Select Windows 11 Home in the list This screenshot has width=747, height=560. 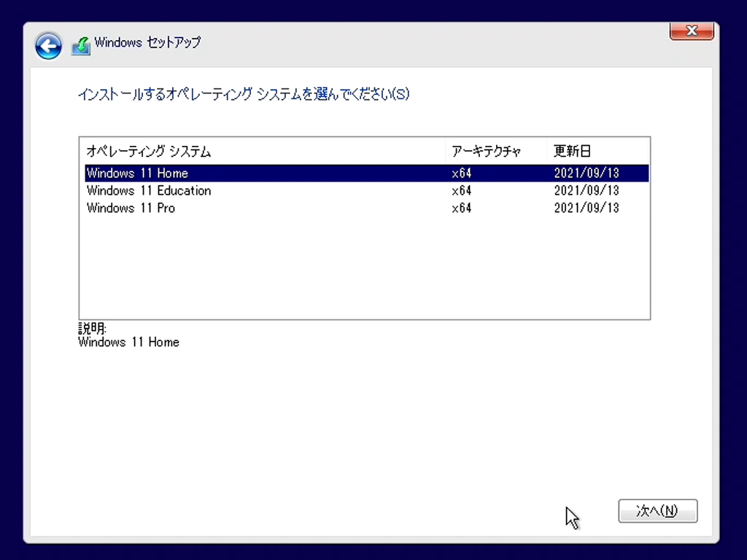[x=366, y=173]
